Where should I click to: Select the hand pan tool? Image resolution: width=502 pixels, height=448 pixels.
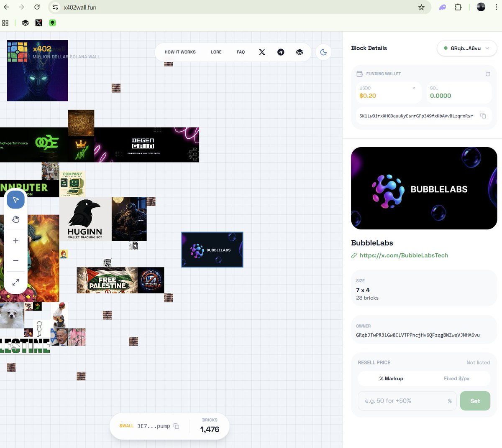(16, 219)
